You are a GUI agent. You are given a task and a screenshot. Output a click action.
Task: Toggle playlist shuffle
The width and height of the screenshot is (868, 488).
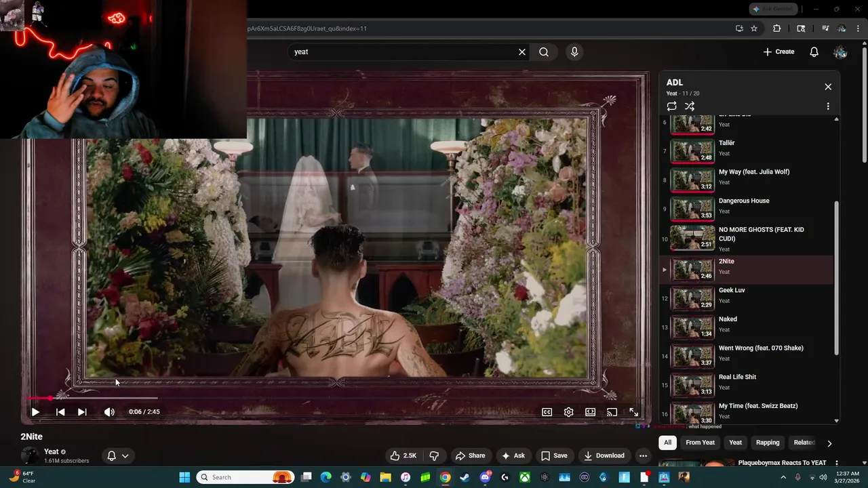690,106
